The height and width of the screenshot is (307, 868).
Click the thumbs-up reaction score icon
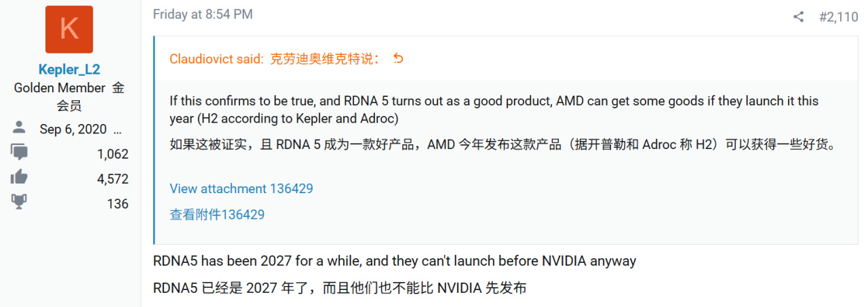point(19,178)
